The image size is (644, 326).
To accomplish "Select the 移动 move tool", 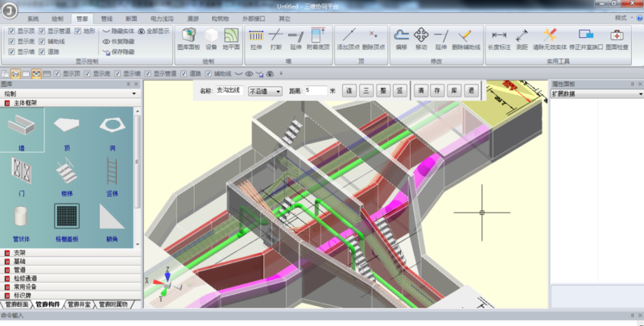I will click(421, 39).
